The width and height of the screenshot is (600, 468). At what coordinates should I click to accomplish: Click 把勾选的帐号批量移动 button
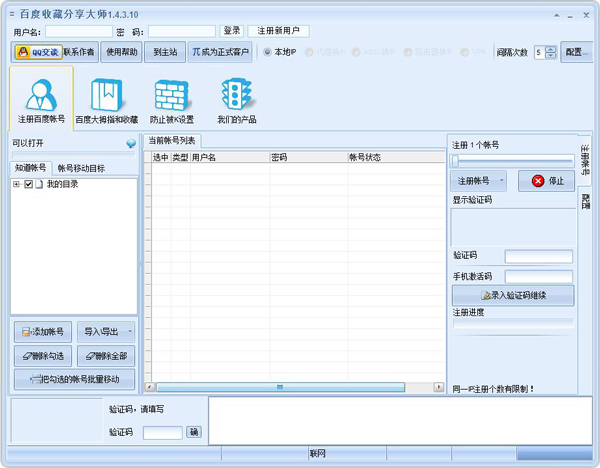(75, 379)
